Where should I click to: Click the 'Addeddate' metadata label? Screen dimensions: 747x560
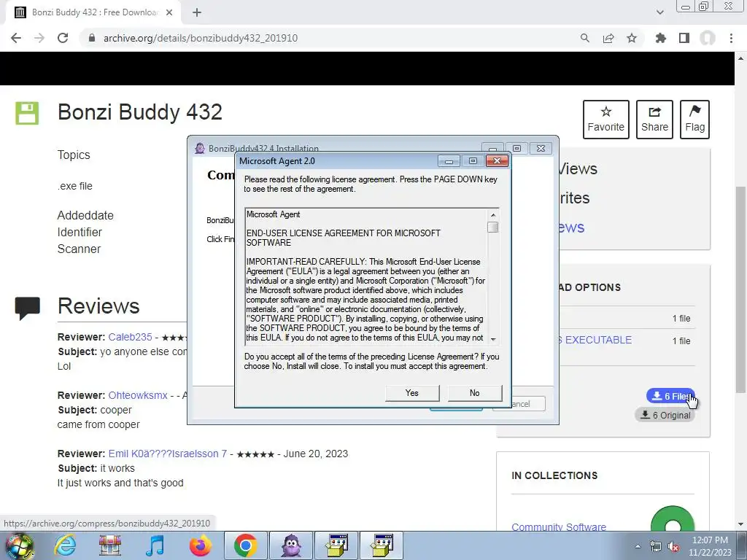click(85, 215)
